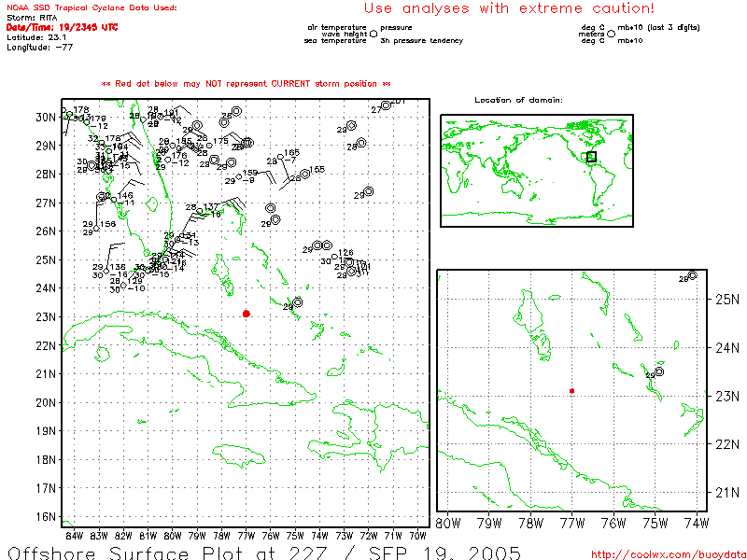
Task: Click station marker labeled 29 in zoomed inset map
Action: [659, 371]
